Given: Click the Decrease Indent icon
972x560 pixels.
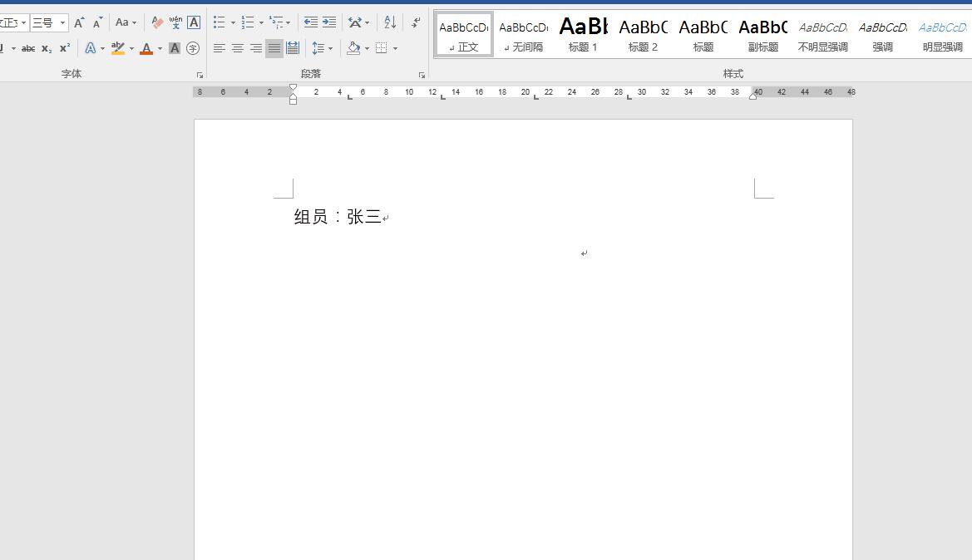Looking at the screenshot, I should click(x=311, y=23).
